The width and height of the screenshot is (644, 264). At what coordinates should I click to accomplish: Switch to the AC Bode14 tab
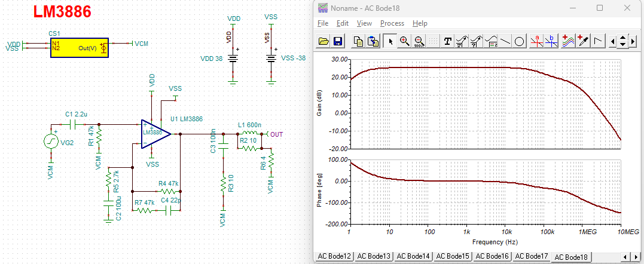tap(413, 256)
